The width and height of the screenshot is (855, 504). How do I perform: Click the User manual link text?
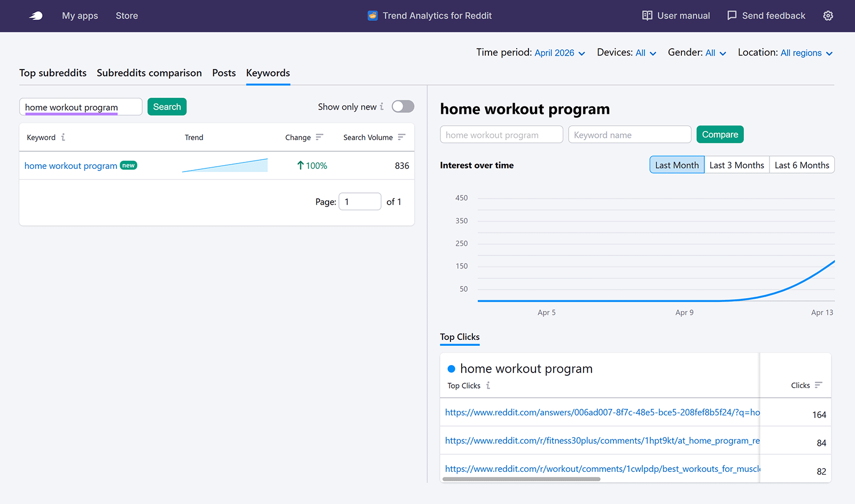click(683, 16)
